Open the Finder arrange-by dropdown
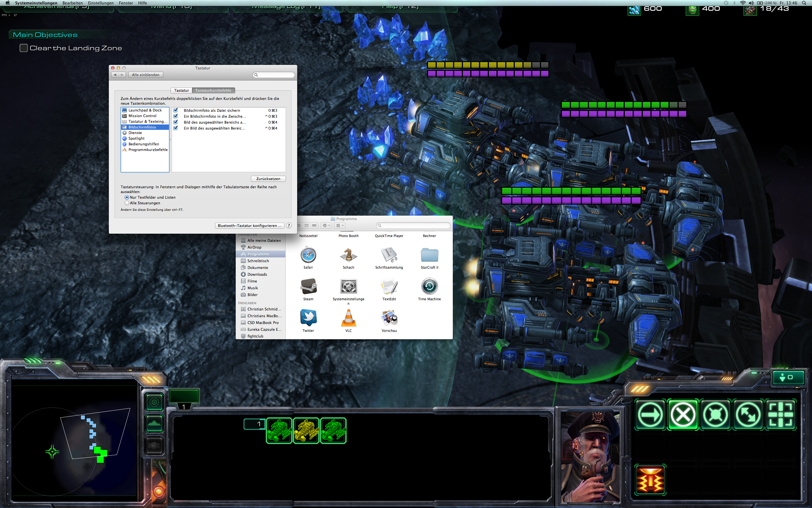The height and width of the screenshot is (508, 812). pos(339,225)
